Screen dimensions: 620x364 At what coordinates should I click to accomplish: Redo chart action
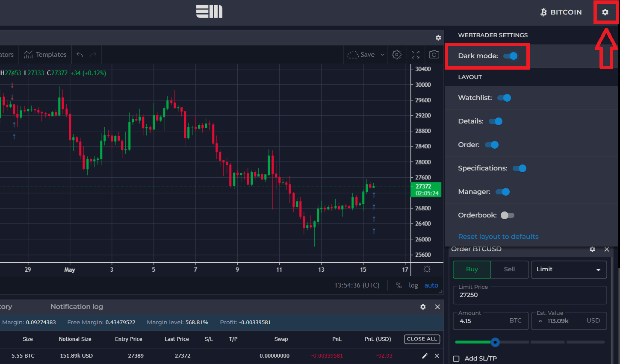pyautogui.click(x=93, y=55)
